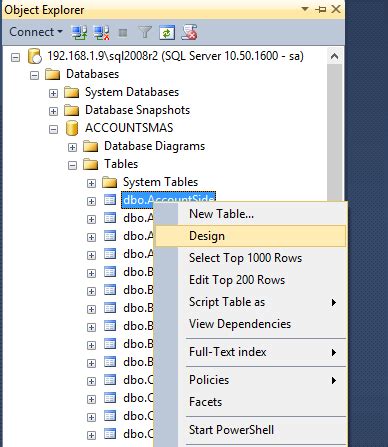Collapse the Databases folder node
Screen dimensions: 388x447
(34, 75)
